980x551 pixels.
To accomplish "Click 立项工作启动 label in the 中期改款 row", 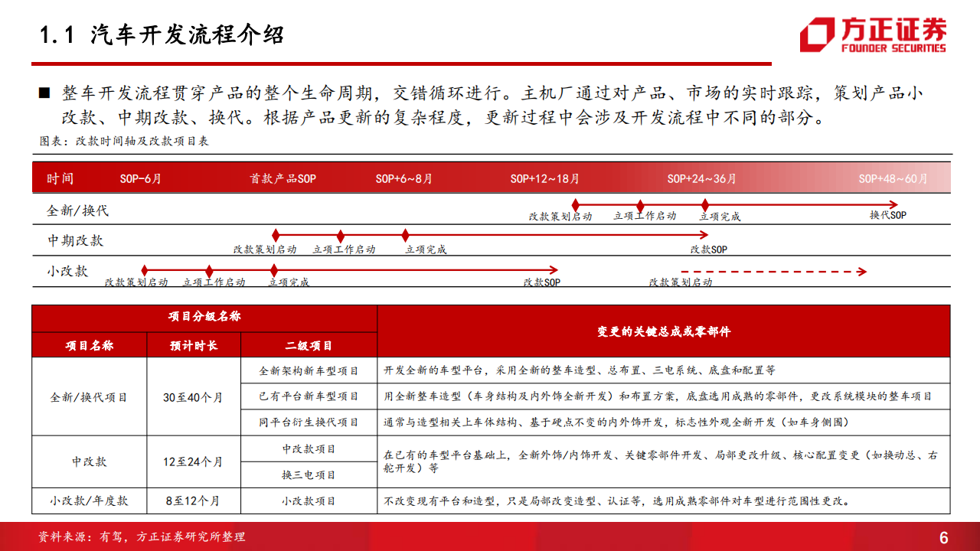I will [344, 249].
